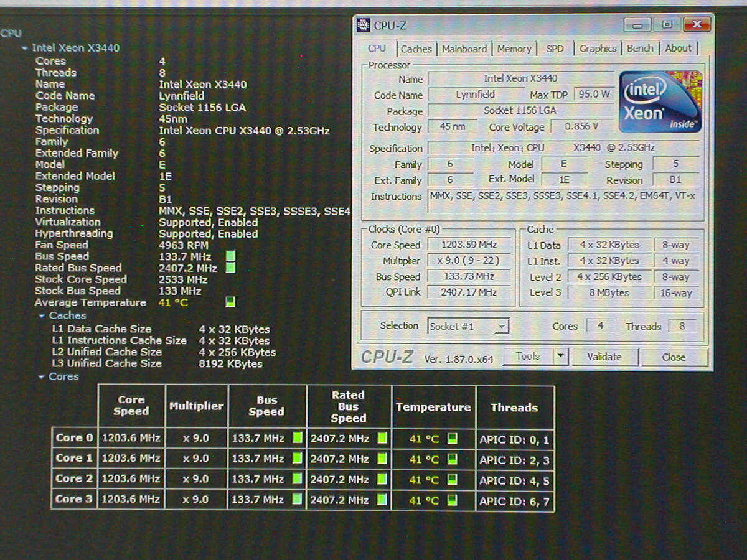This screenshot has width=747, height=560.
Task: Click the Virtualization Supported, Enabled row
Action: (146, 222)
